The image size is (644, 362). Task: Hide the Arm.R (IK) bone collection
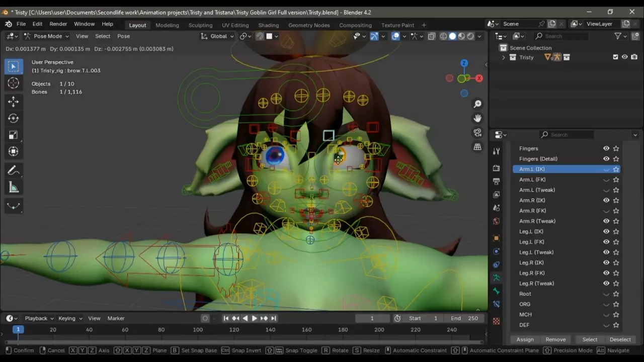(606, 200)
